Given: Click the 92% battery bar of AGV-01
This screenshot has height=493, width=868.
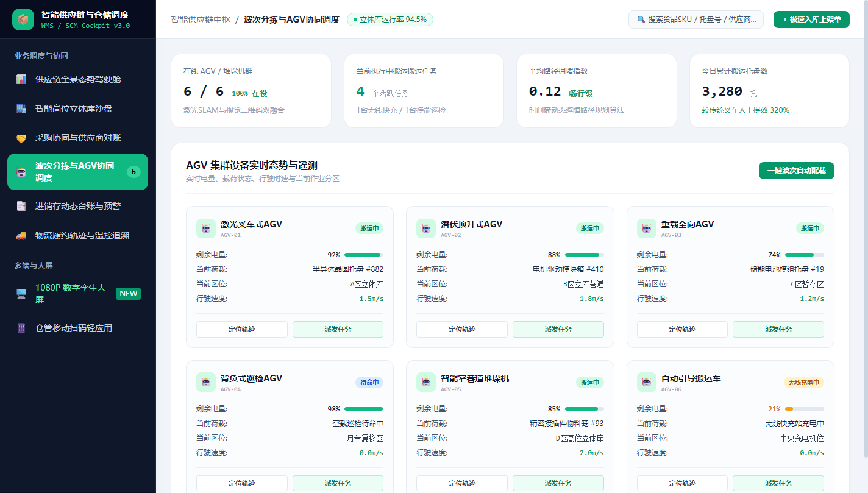Looking at the screenshot, I should pos(364,255).
